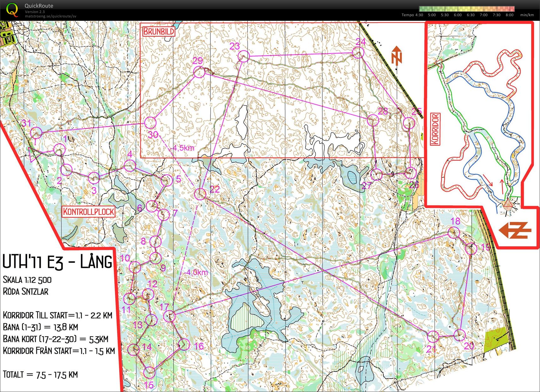Click control circle 31
The image size is (540, 392).
36,133
